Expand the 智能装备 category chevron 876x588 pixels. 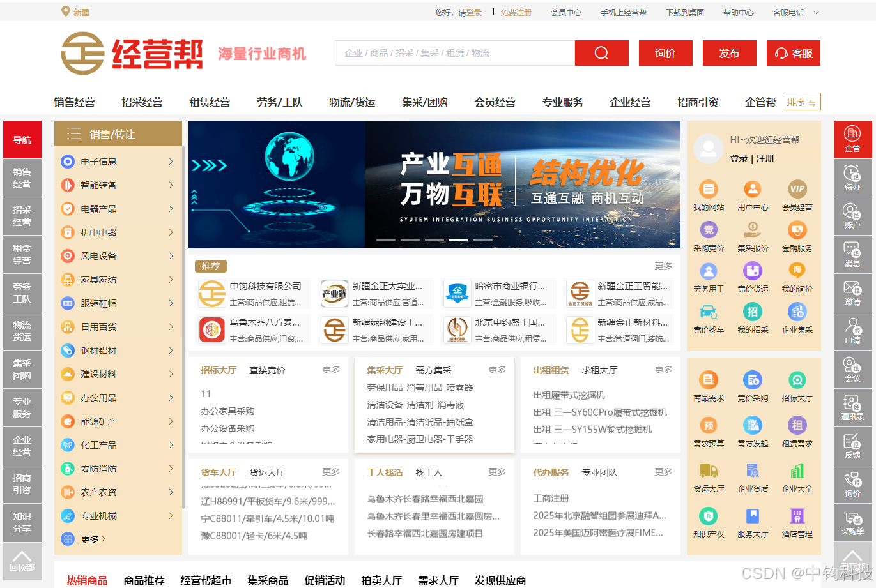tap(171, 185)
